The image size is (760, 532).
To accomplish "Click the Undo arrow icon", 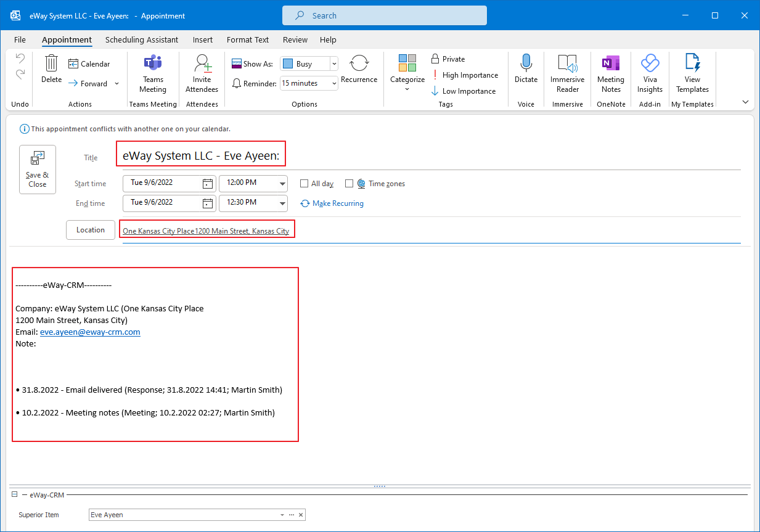I will [x=20, y=59].
